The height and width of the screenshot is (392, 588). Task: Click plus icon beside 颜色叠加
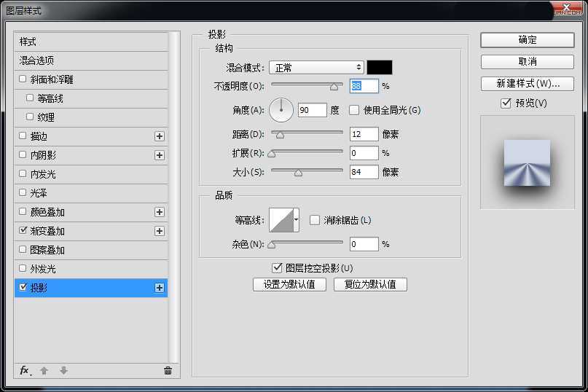pos(160,212)
